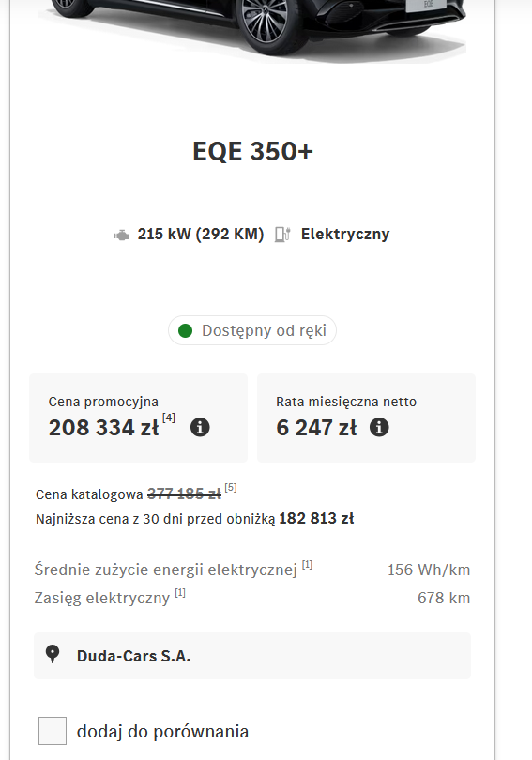Viewport: 532px width, 760px height.
Task: Click the green availability dot
Action: pos(185,330)
